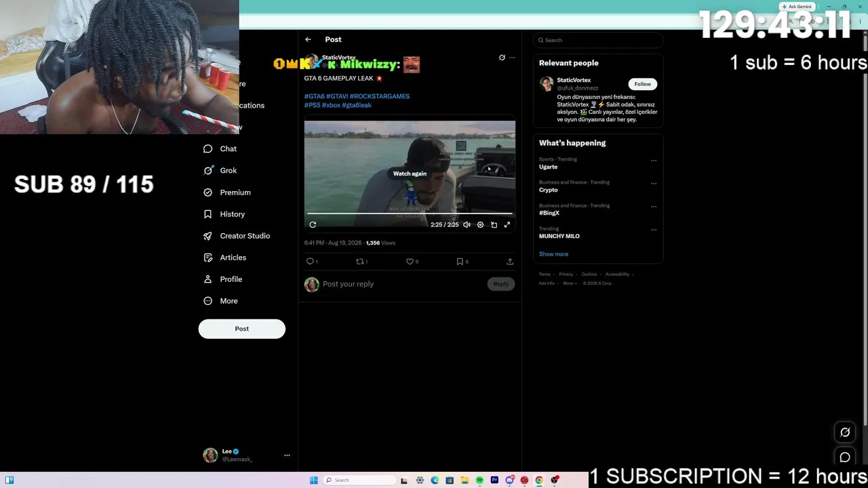868x488 pixels.
Task: Click the Articles document icon
Action: (x=208, y=258)
